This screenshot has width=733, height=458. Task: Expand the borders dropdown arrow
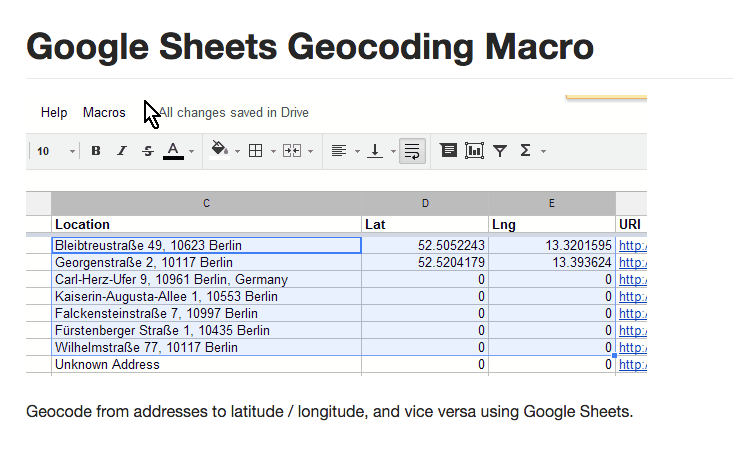(x=273, y=151)
